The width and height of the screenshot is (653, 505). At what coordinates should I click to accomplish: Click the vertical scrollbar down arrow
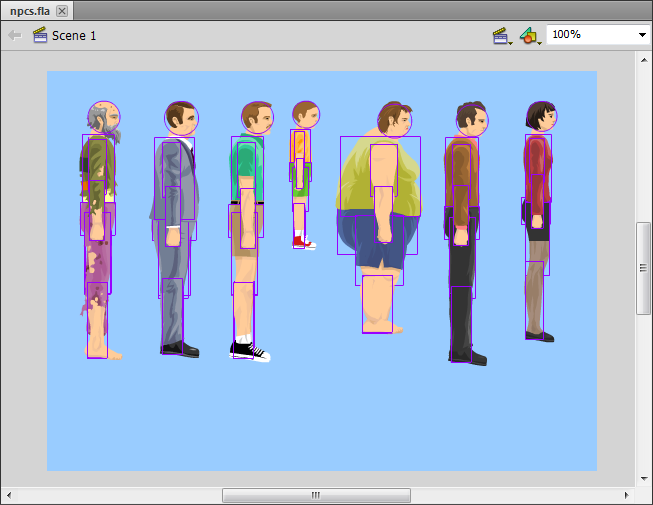click(x=644, y=479)
